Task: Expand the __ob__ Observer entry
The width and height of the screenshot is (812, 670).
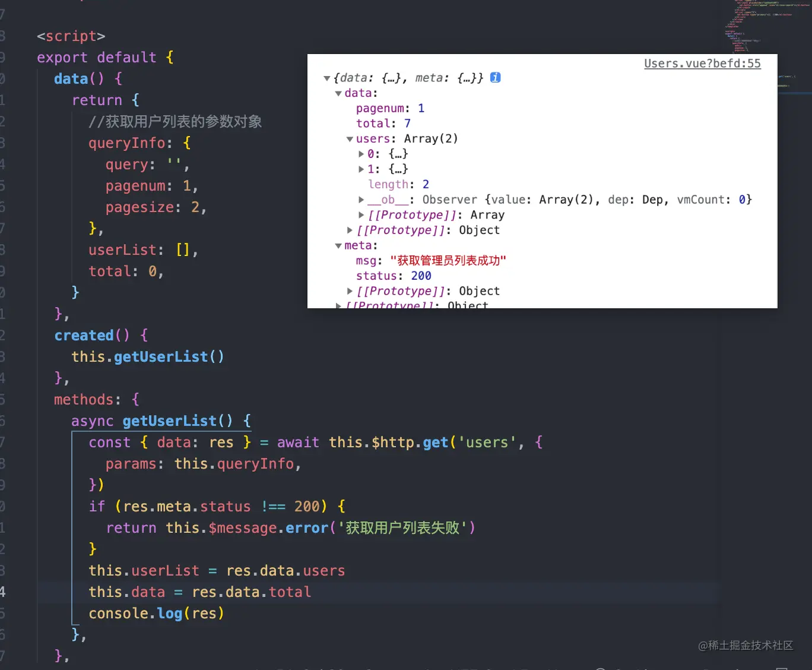Action: pyautogui.click(x=361, y=200)
